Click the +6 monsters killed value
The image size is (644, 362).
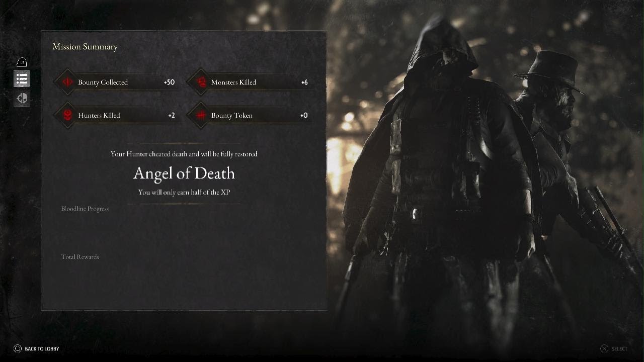point(304,82)
